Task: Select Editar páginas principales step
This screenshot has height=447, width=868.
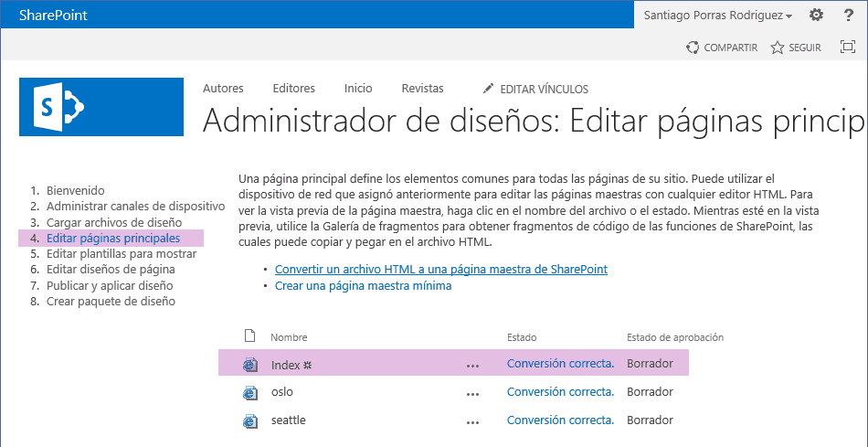Action: point(113,239)
